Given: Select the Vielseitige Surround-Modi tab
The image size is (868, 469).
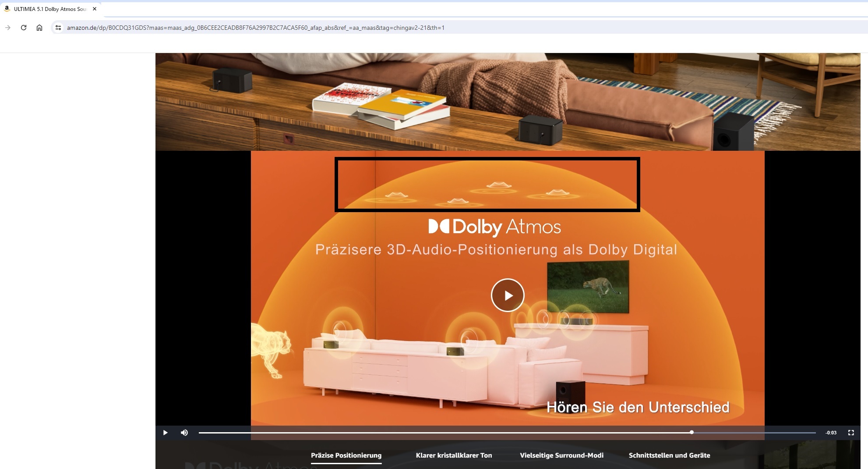Looking at the screenshot, I should click(561, 455).
